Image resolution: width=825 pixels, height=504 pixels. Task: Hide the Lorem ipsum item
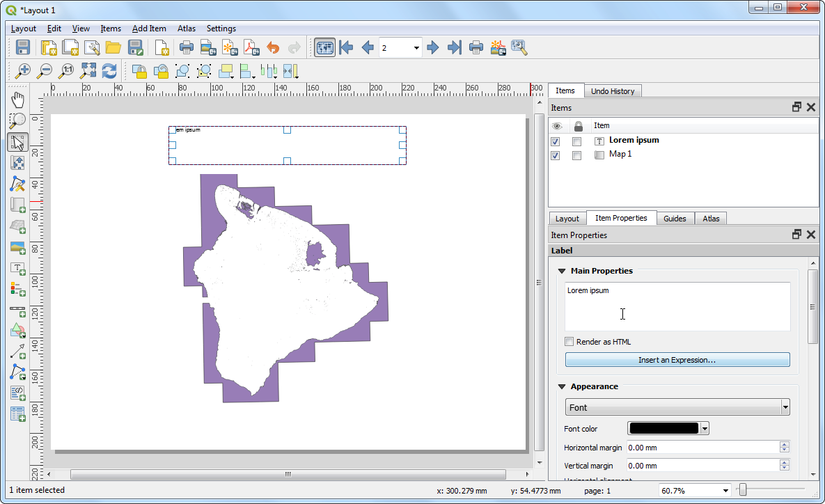pyautogui.click(x=556, y=141)
